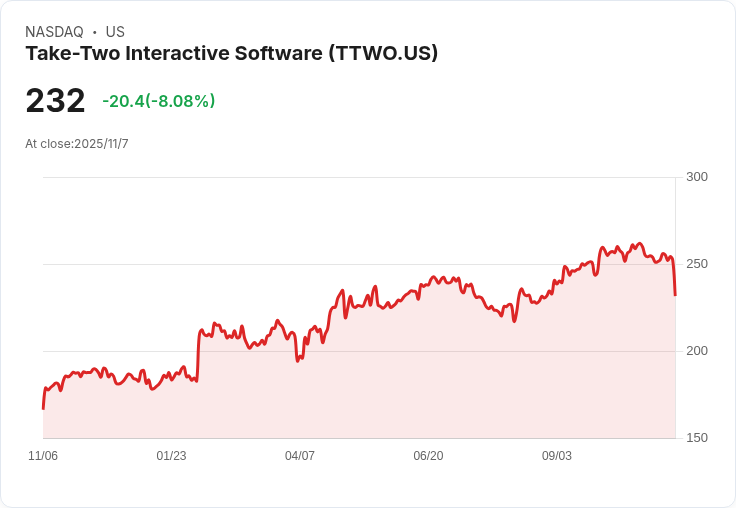Click the At close:2025/11/7 text
Screen dimensions: 736x508
click(x=77, y=144)
